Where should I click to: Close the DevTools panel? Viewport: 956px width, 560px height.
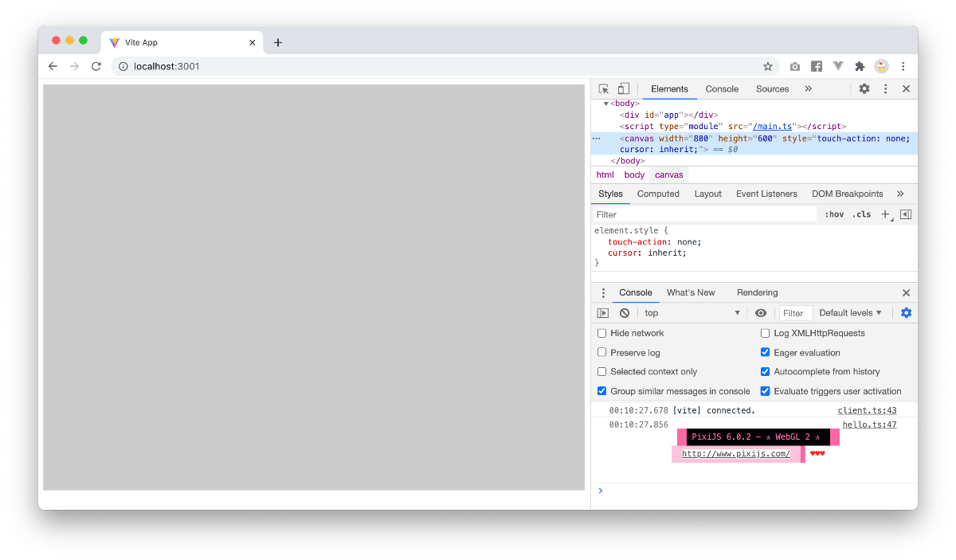[906, 88]
